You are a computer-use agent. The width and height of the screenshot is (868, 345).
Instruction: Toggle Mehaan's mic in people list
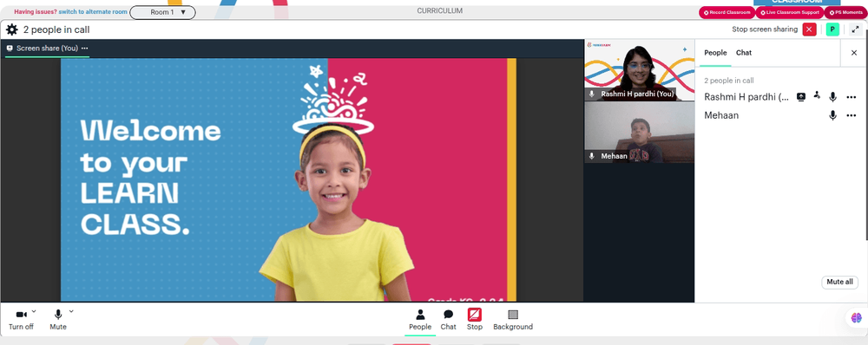tap(832, 115)
